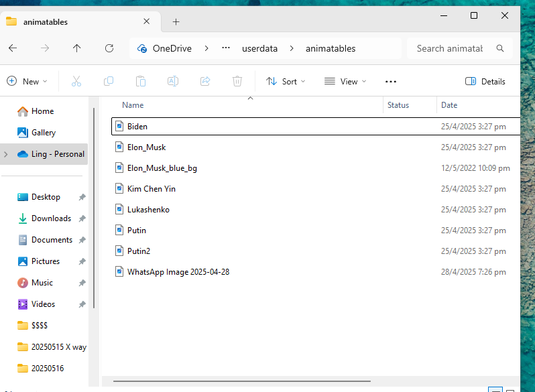
Task: Select the file named Kim Chen Yin
Action: [x=151, y=189]
